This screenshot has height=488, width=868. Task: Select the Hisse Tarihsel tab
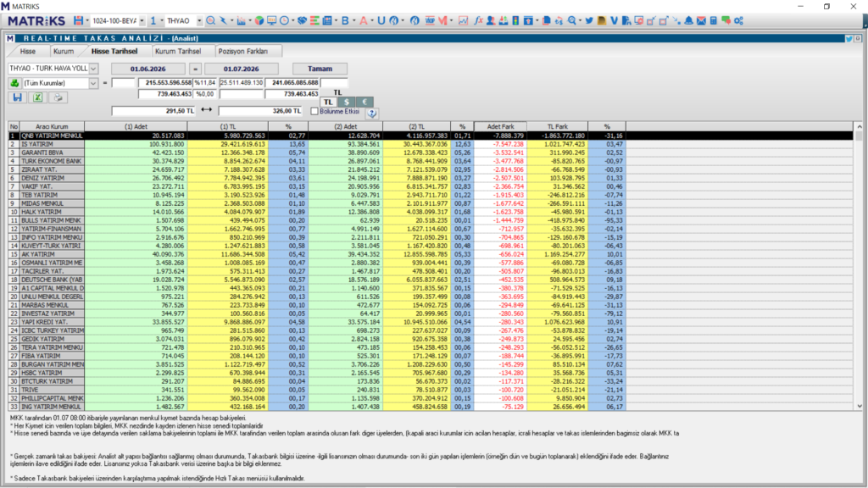(114, 51)
